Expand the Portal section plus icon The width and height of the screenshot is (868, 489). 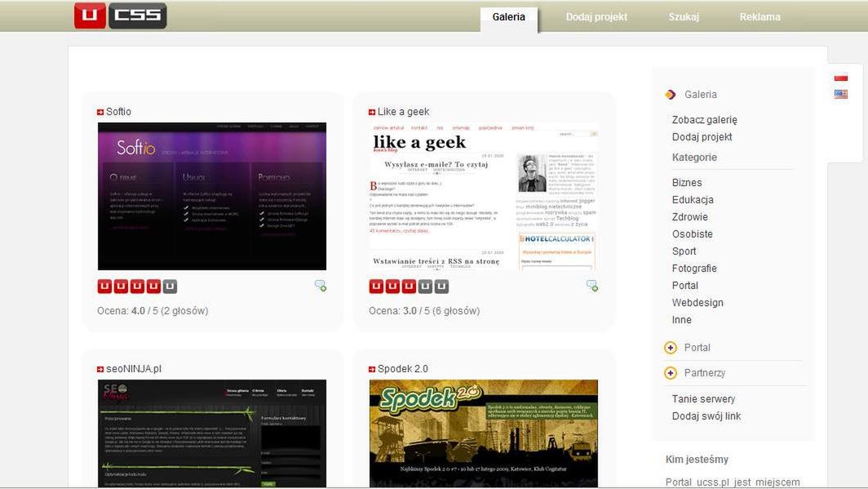pyautogui.click(x=671, y=348)
